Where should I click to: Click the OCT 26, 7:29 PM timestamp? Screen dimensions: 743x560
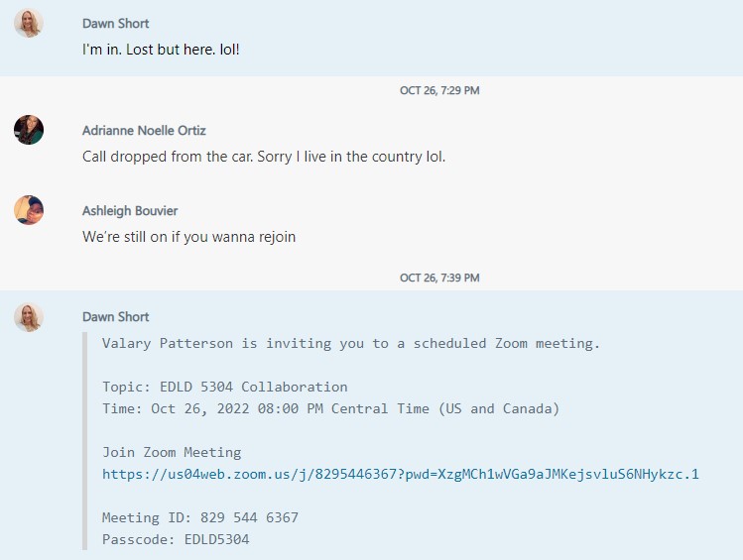click(x=439, y=90)
